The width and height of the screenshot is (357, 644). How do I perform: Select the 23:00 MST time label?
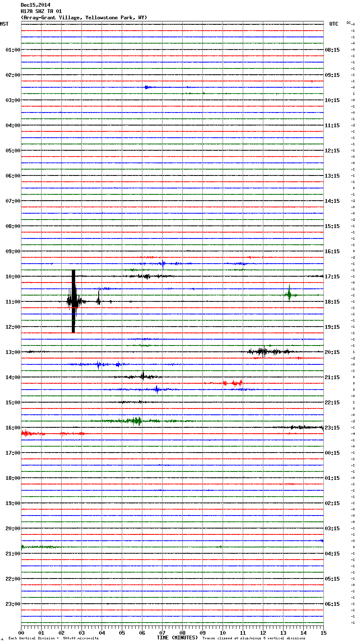(x=13, y=604)
